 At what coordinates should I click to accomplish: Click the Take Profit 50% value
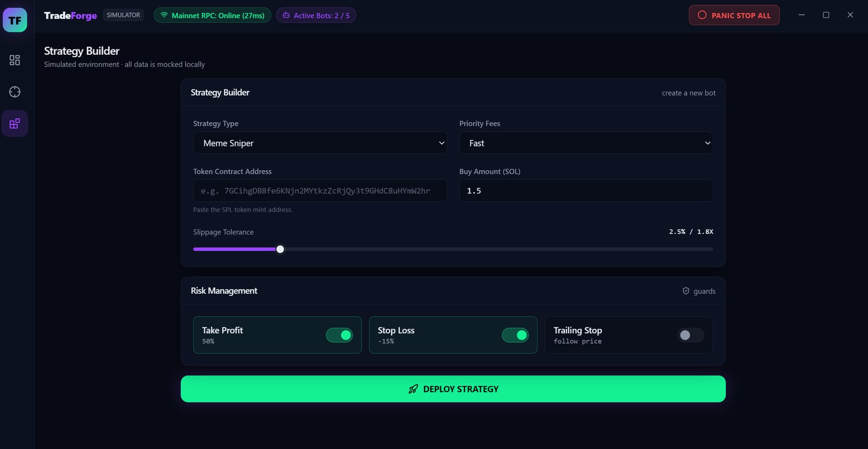(208, 342)
